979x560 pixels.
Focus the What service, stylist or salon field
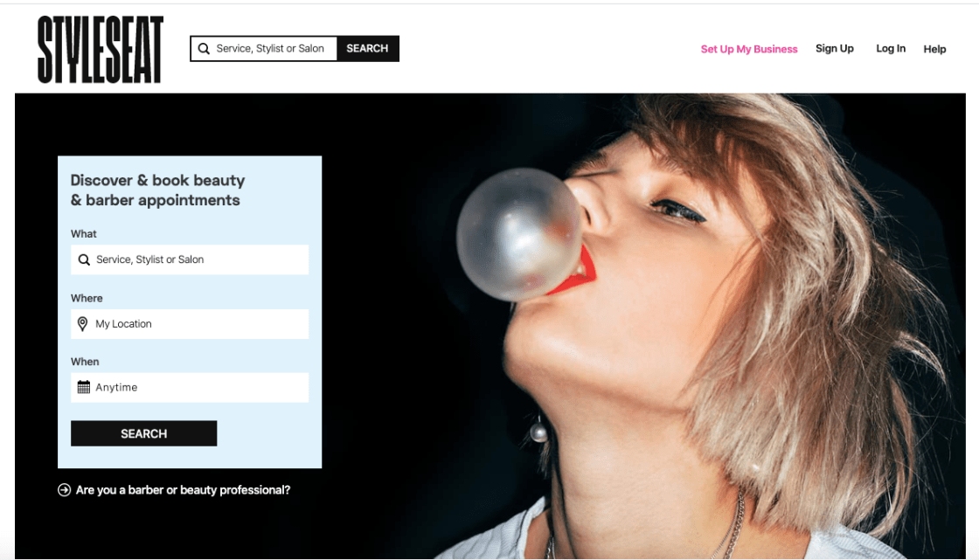coord(190,259)
